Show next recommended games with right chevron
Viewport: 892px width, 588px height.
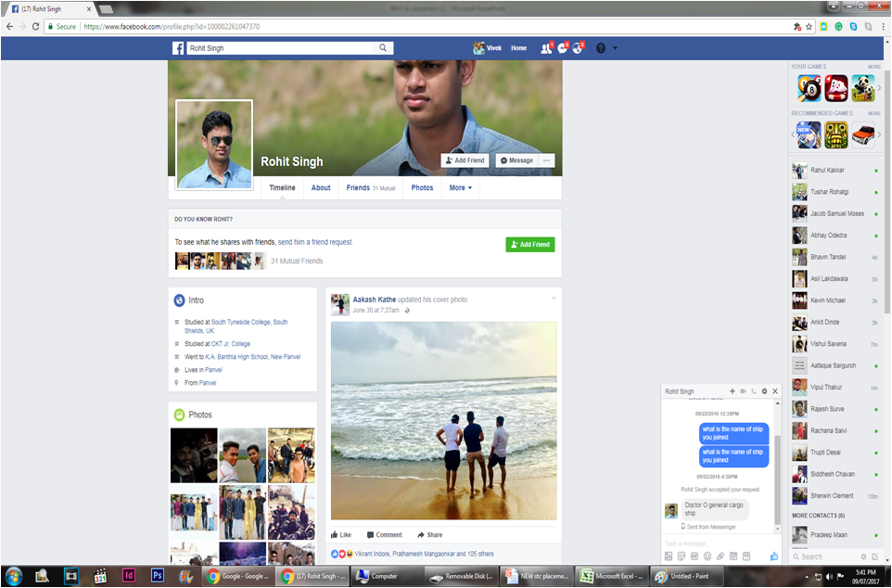[880, 134]
